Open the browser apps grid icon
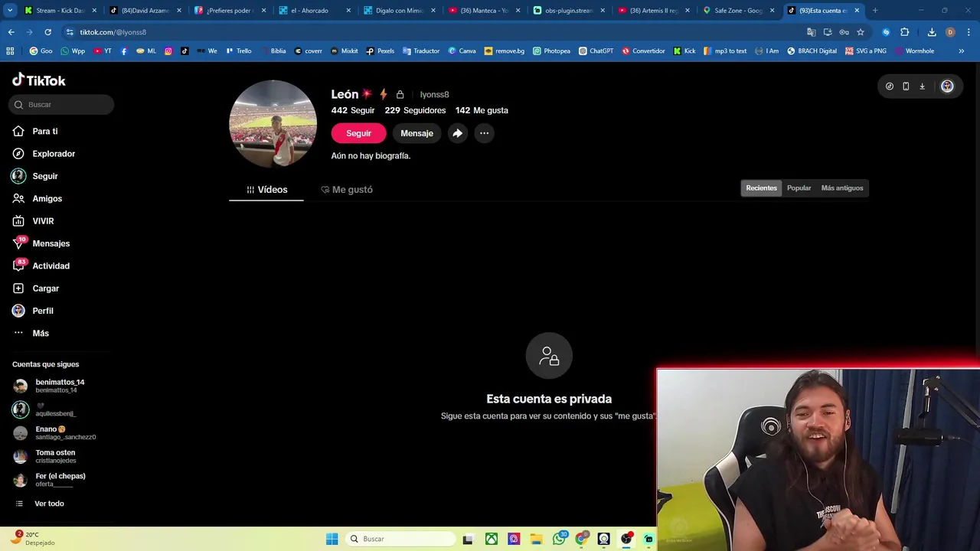The height and width of the screenshot is (551, 980). pos(10,51)
